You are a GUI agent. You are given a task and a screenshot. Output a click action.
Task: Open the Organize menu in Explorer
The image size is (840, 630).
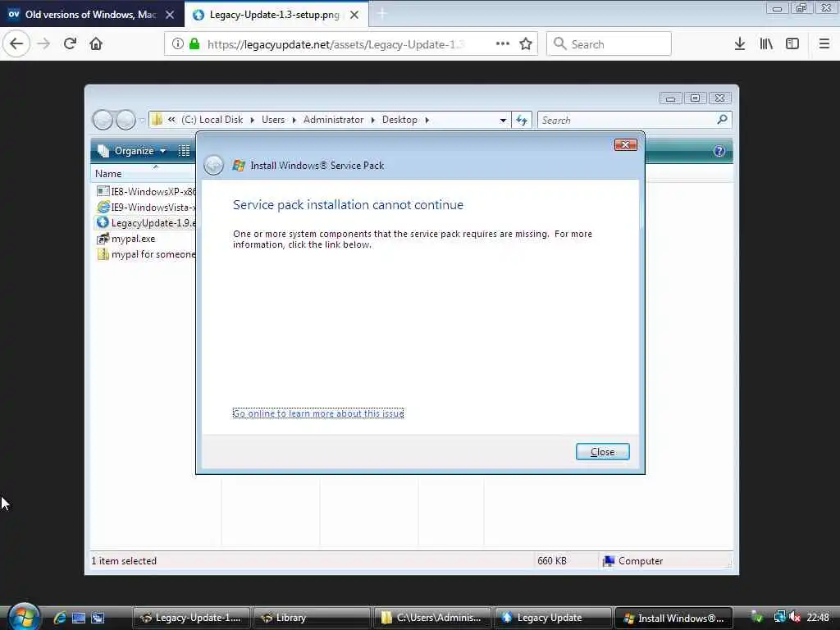(x=132, y=151)
